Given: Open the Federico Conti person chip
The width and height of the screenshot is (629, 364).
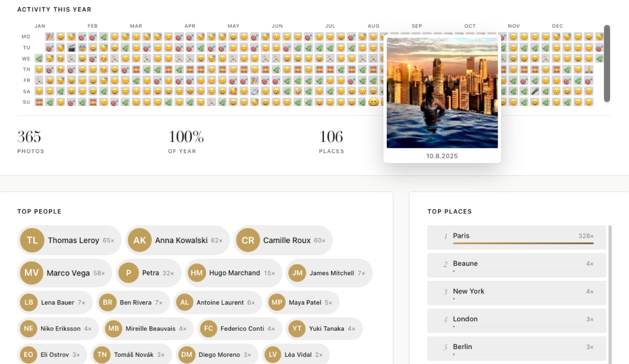Looking at the screenshot, I should click(240, 329).
